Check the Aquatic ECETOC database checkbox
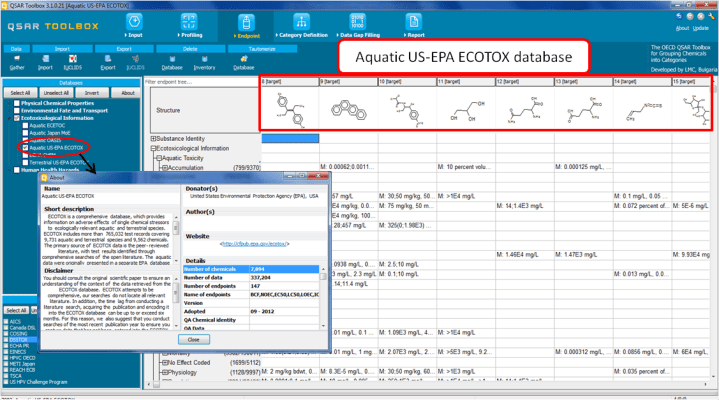 tap(24, 124)
